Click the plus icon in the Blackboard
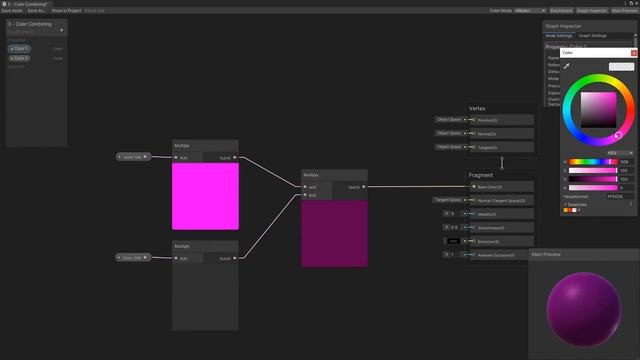The image size is (640, 360). point(62,30)
